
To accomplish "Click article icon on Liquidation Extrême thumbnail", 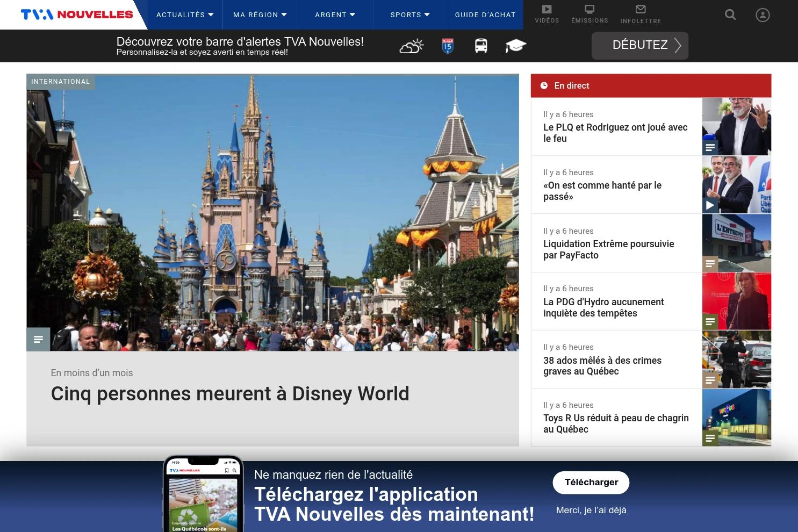I will pos(710,263).
